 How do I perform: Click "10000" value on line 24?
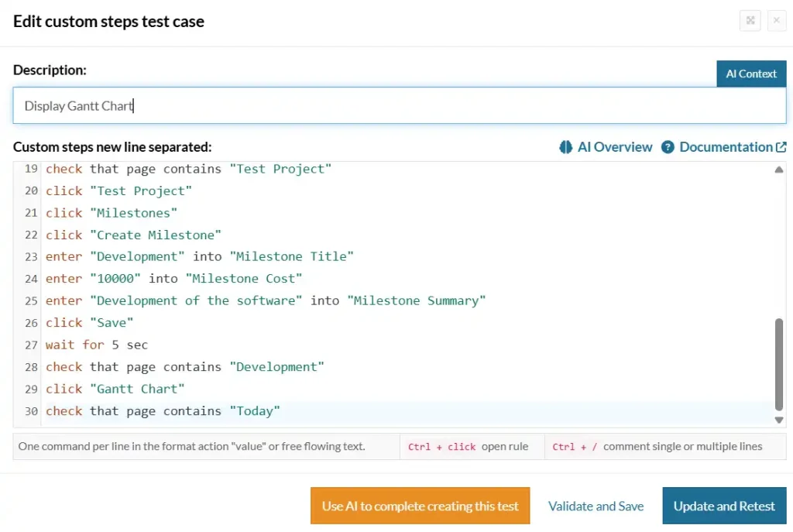[x=115, y=279]
